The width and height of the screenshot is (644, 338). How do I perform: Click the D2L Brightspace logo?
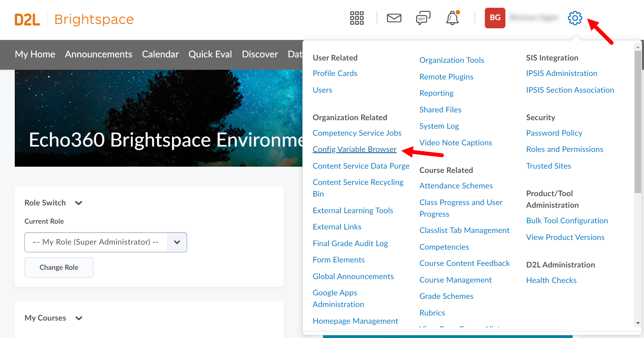(74, 19)
